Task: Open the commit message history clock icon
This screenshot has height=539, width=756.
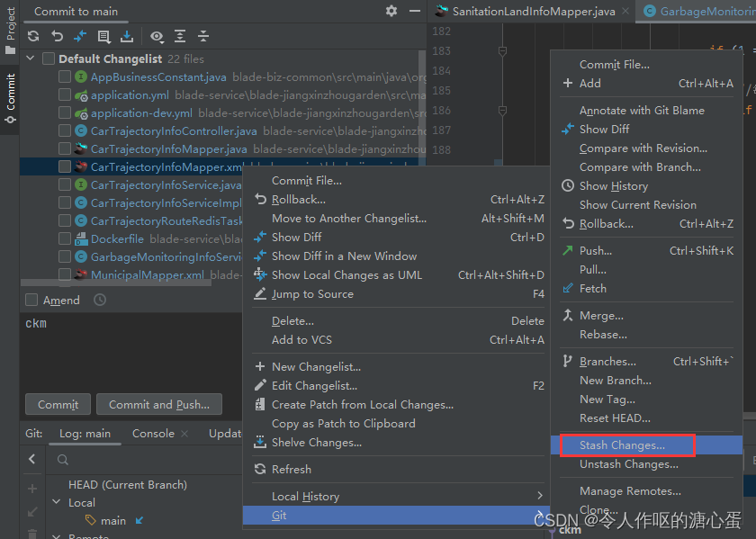Action: pyautogui.click(x=100, y=300)
